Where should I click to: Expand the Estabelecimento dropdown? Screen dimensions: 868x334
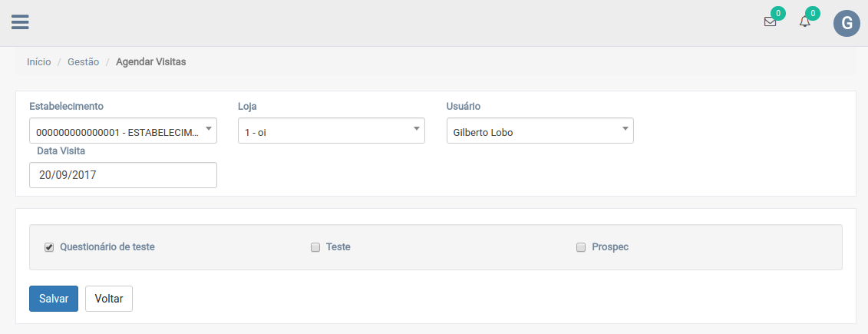coord(123,131)
